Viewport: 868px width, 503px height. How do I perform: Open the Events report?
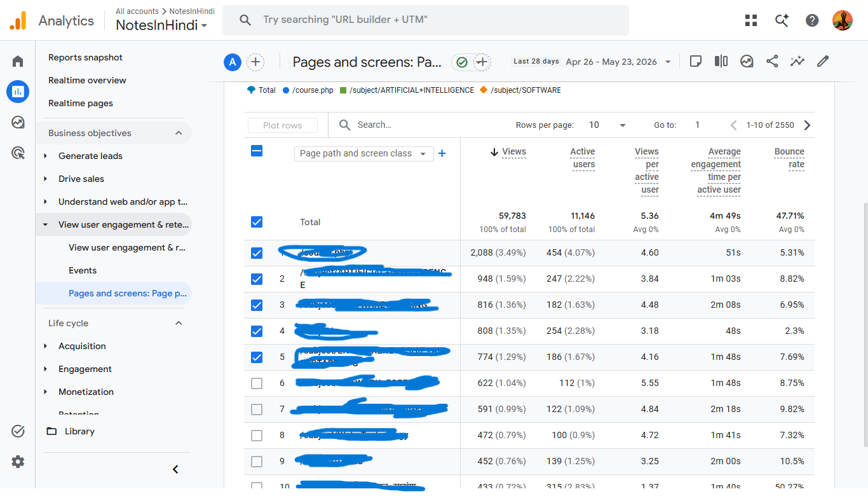(83, 270)
